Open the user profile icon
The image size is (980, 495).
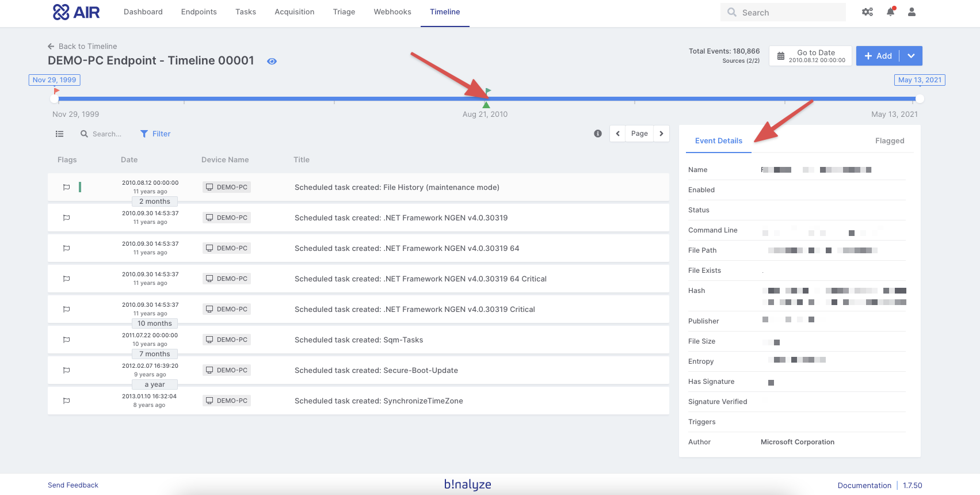(912, 12)
